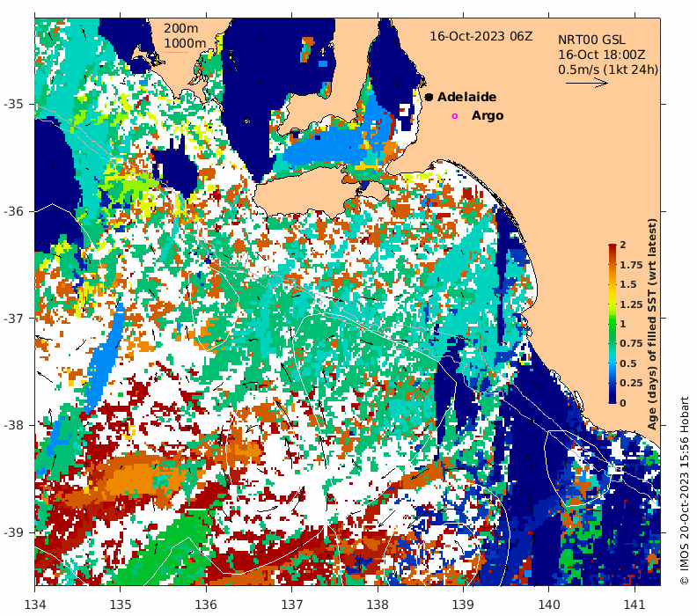Click the '0.5m/s (1kt 24h)' scale text
The image size is (697, 616).
tap(608, 70)
